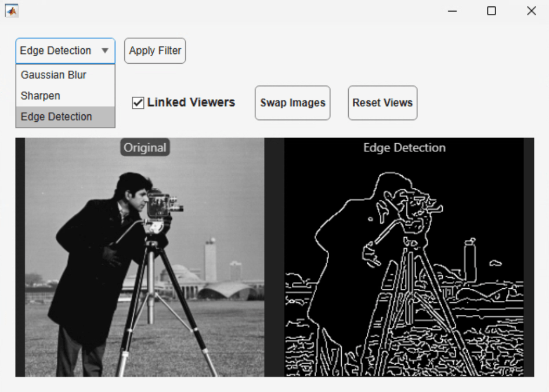This screenshot has width=549, height=392.
Task: Close the app window
Action: tap(532, 11)
